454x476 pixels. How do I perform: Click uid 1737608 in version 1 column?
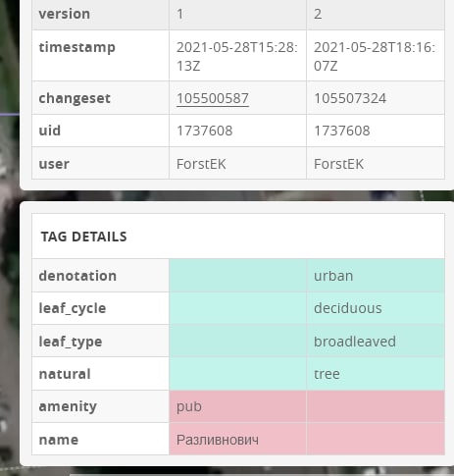[205, 131]
